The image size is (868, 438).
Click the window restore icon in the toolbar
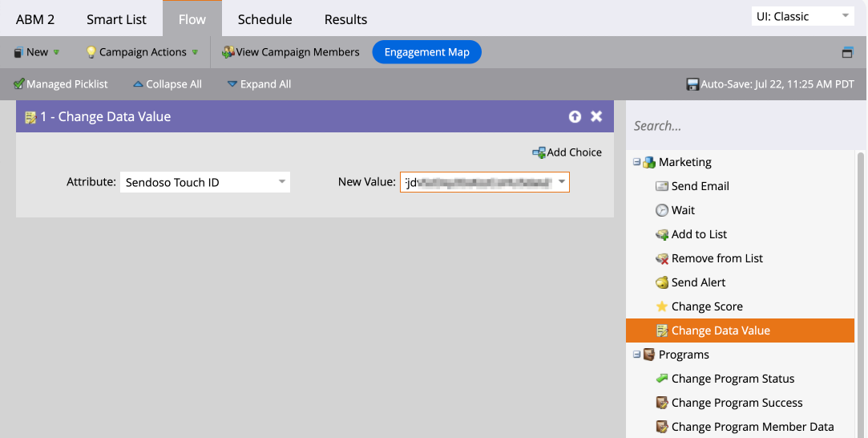coord(847,53)
